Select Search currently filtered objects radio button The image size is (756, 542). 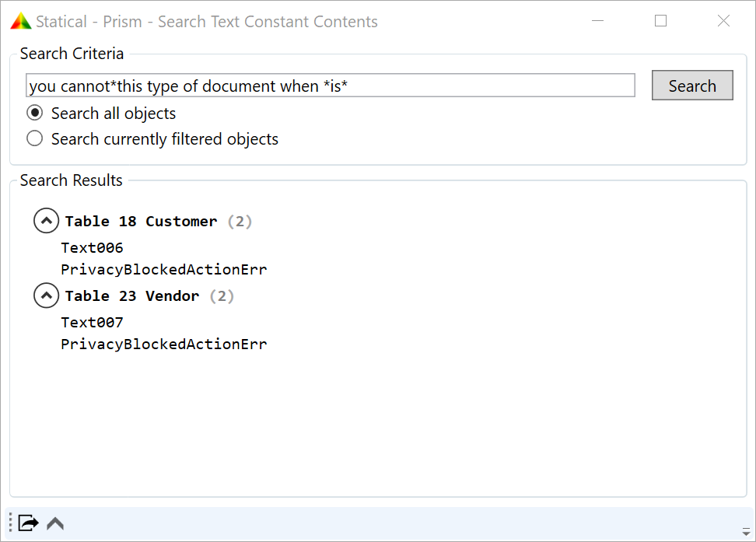(35, 138)
